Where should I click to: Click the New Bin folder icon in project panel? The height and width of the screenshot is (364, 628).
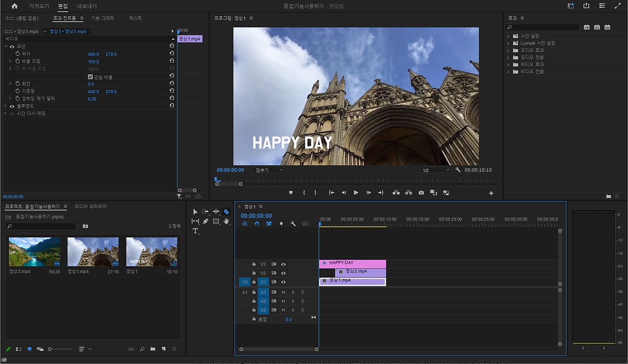153,349
